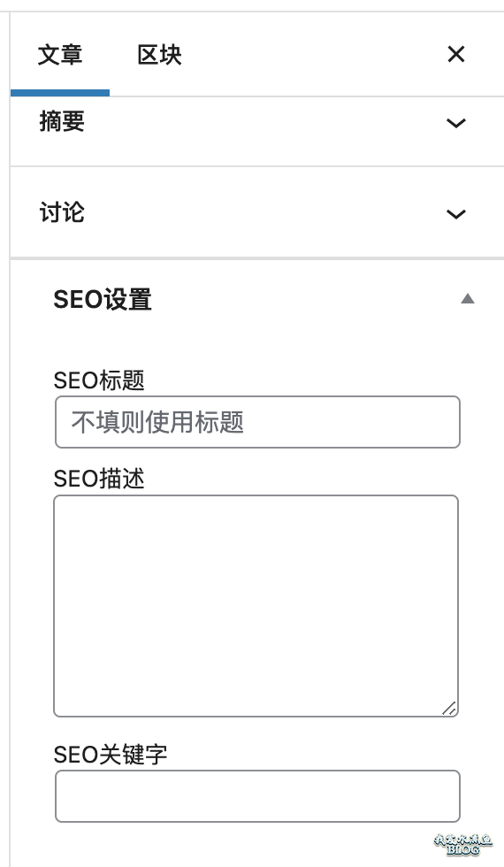This screenshot has width=504, height=867.
Task: Click the blog watermark logo
Action: [x=462, y=844]
